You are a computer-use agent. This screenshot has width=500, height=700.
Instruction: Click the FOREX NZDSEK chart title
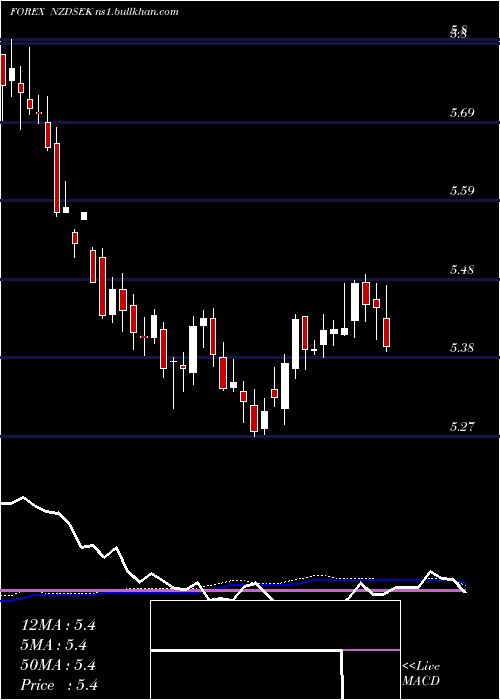click(53, 12)
